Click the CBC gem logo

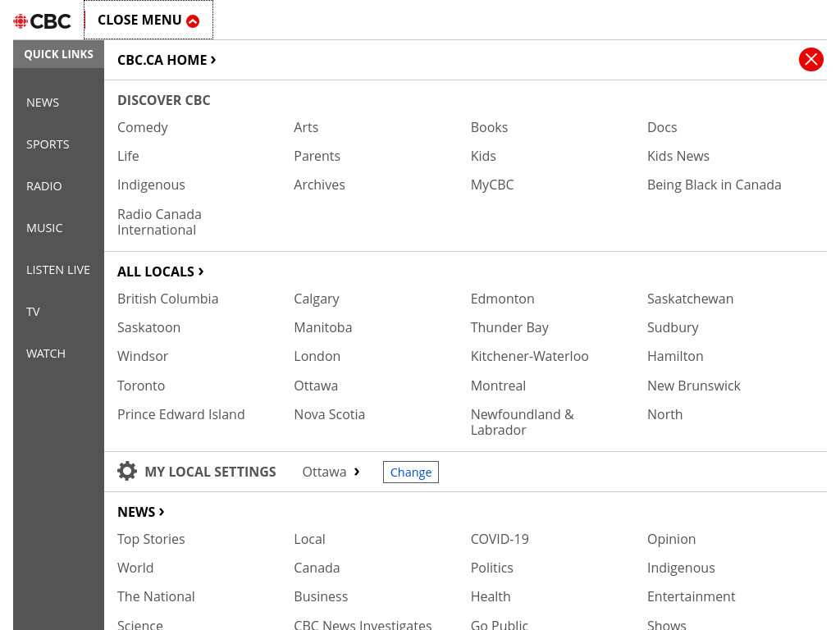[21, 21]
